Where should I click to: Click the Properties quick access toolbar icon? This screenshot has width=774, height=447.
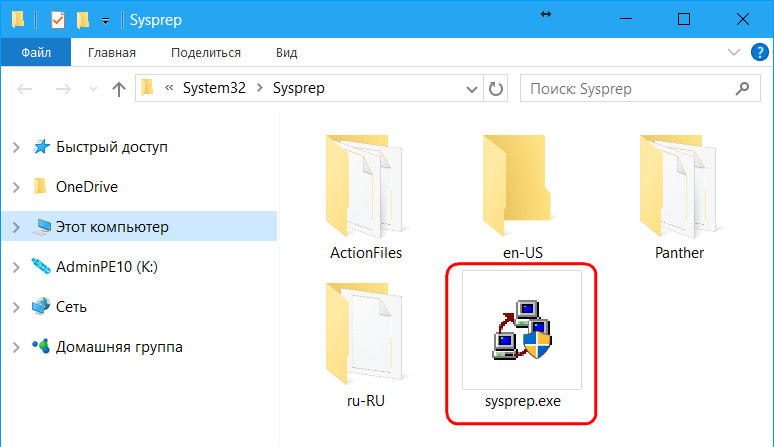coord(58,20)
